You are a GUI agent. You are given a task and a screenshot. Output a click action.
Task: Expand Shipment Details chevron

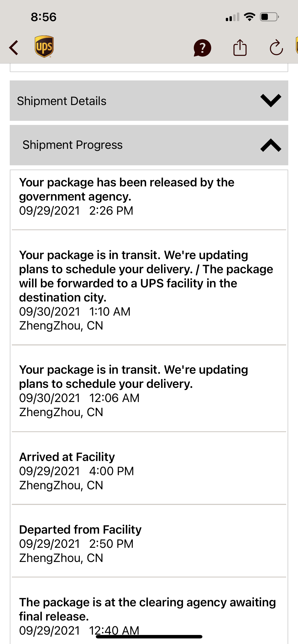[x=271, y=101]
